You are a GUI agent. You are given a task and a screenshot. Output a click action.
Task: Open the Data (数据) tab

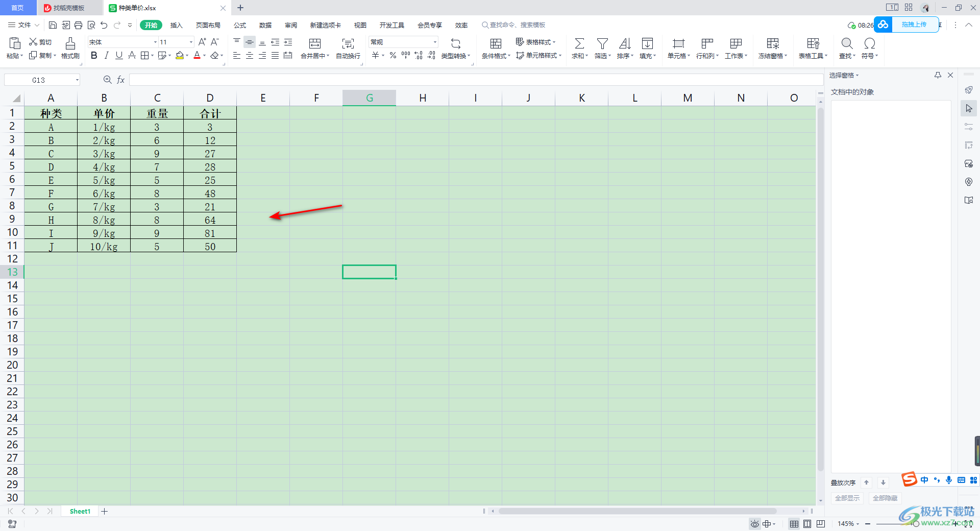pyautogui.click(x=265, y=25)
